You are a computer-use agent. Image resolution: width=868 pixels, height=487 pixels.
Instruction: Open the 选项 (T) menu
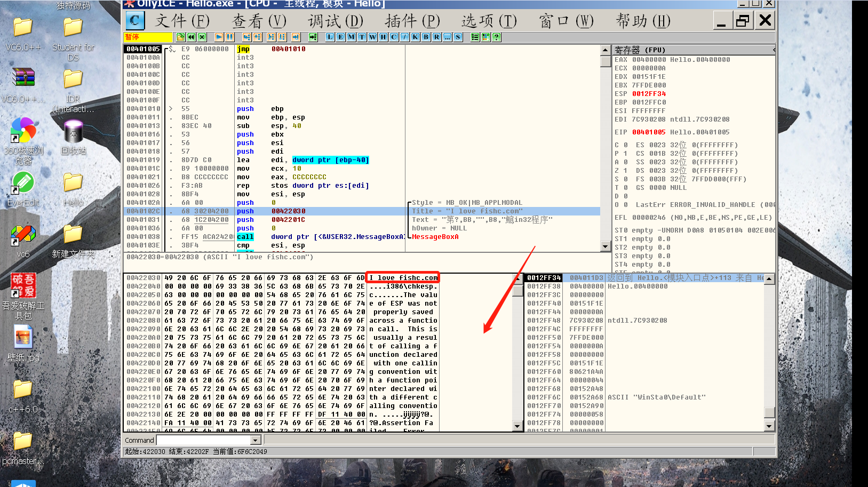489,21
